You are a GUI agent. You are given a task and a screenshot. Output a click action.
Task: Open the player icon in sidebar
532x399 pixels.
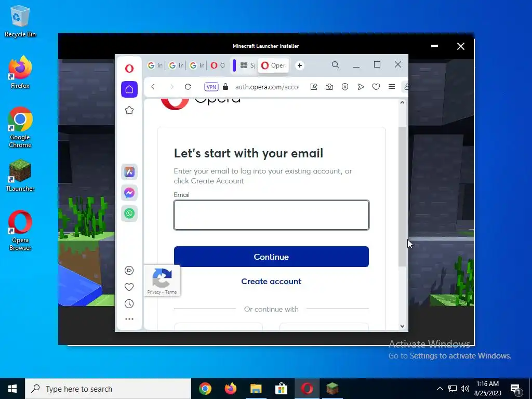coord(129,270)
